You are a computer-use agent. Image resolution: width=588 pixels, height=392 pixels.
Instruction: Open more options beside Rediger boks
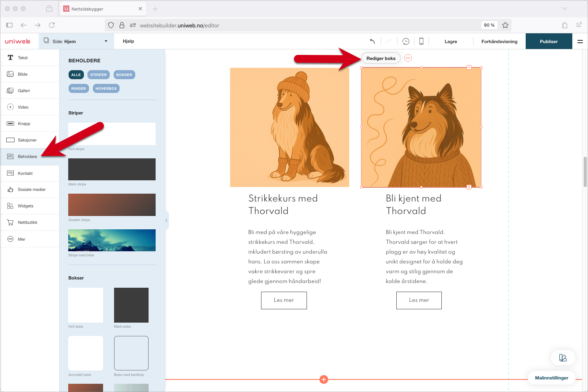408,58
